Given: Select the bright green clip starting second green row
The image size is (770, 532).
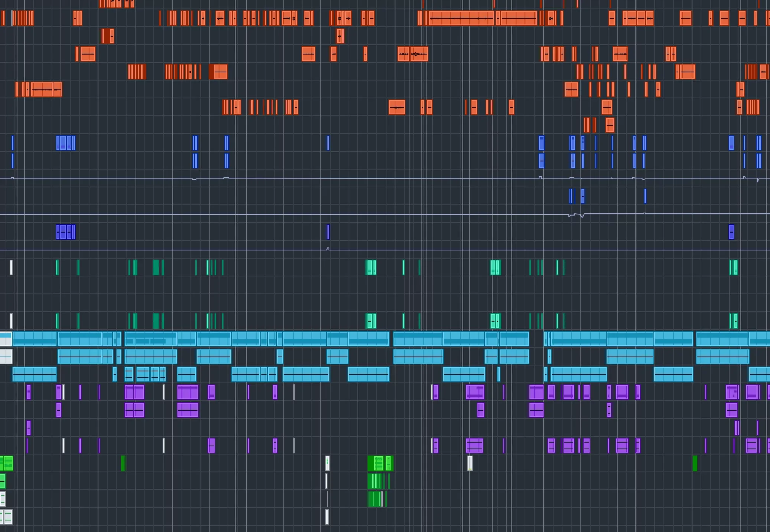Looking at the screenshot, I should tap(3, 481).
